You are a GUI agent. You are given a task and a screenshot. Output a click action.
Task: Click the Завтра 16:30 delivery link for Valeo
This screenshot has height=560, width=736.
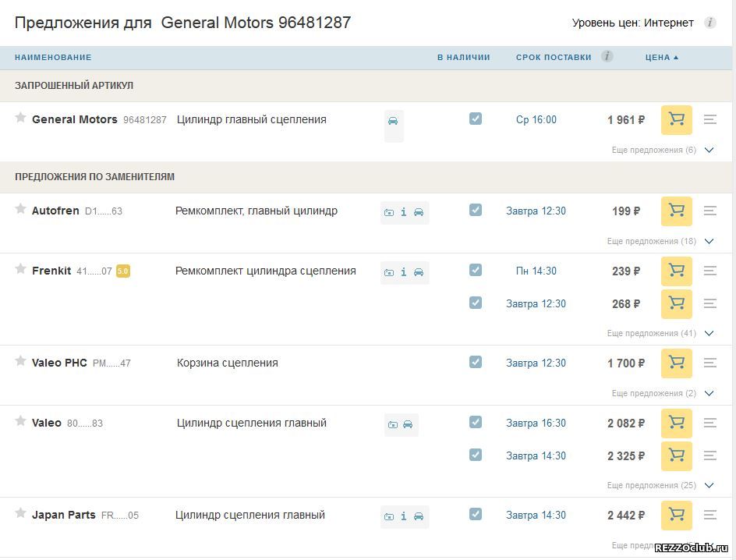pyautogui.click(x=536, y=423)
